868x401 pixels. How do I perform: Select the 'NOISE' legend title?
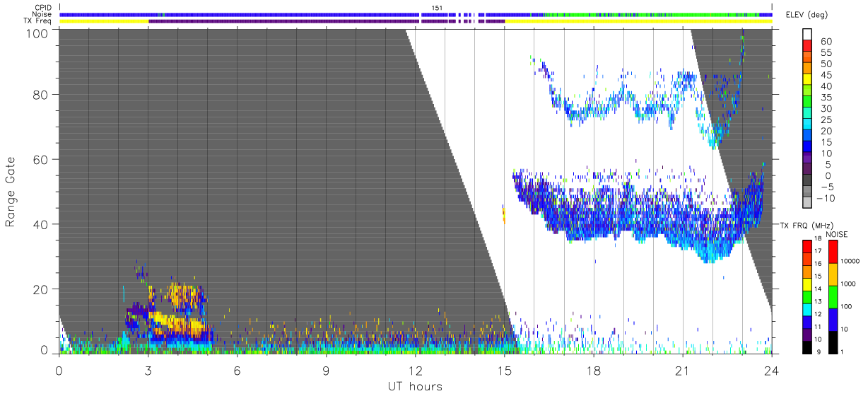837,234
